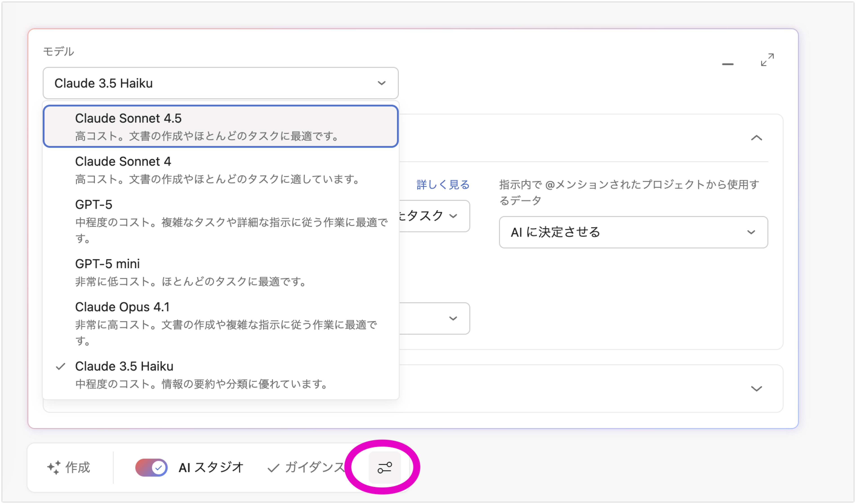Open the Claude 3.5 Haiku model dropdown

(220, 83)
